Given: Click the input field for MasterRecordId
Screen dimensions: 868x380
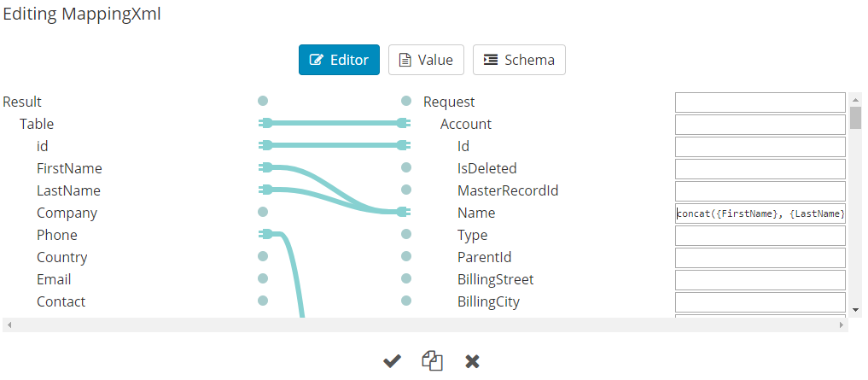Looking at the screenshot, I should pyautogui.click(x=760, y=191).
